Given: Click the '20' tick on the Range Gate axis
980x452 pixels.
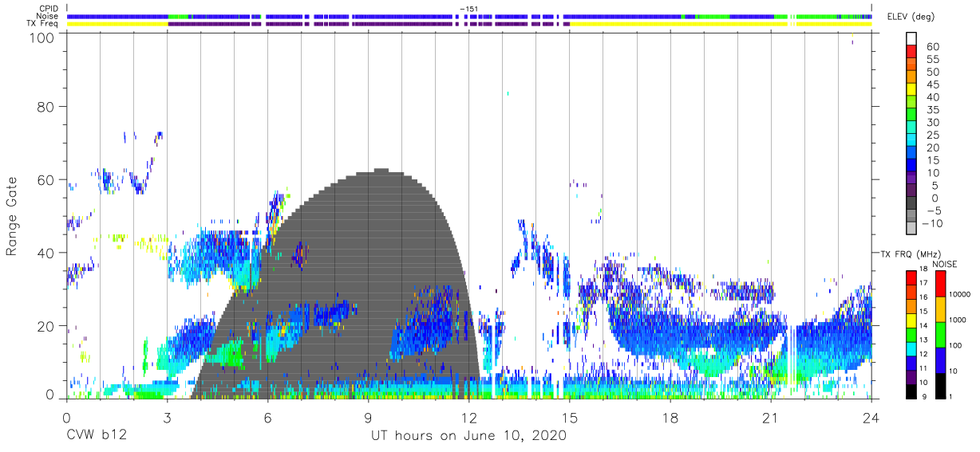Looking at the screenshot, I should pos(46,326).
